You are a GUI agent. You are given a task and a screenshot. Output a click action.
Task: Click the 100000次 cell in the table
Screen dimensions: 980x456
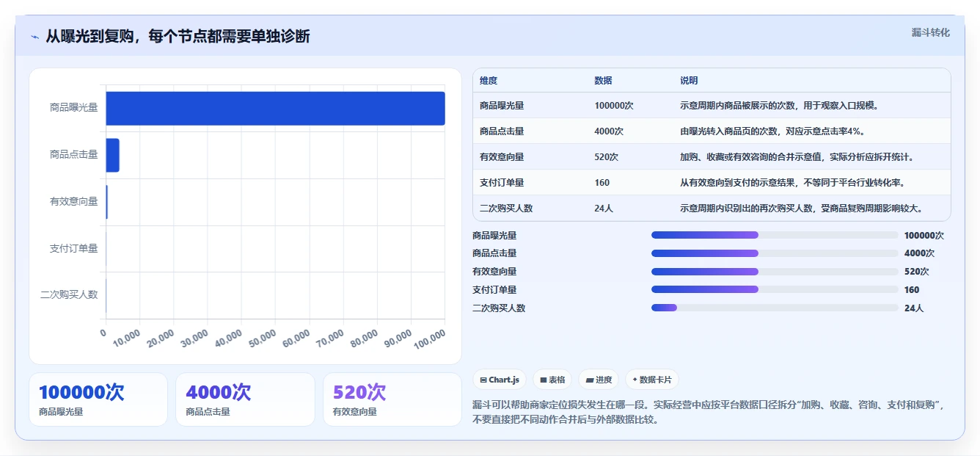[x=614, y=106]
